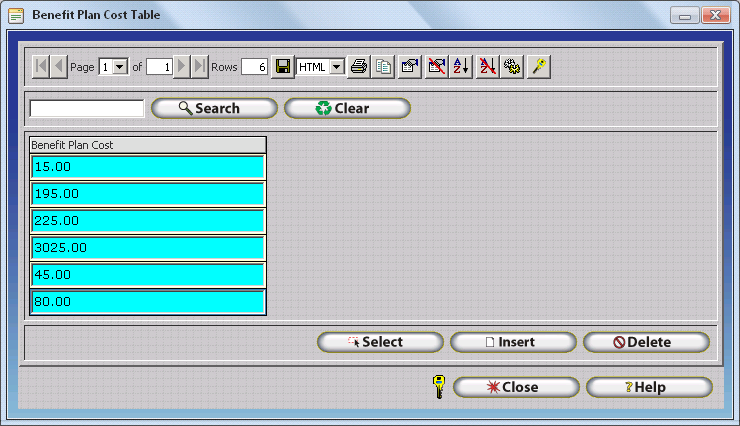
Task: Open the Page number dropdown
Action: (x=120, y=67)
